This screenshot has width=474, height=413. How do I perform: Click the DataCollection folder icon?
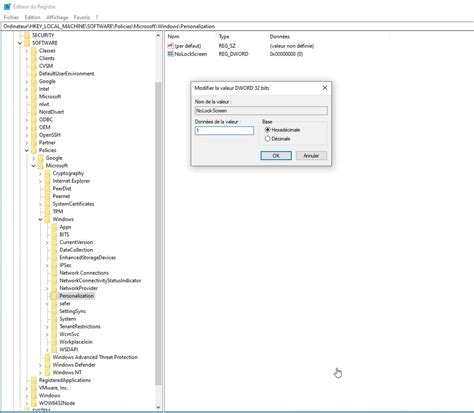(55, 250)
